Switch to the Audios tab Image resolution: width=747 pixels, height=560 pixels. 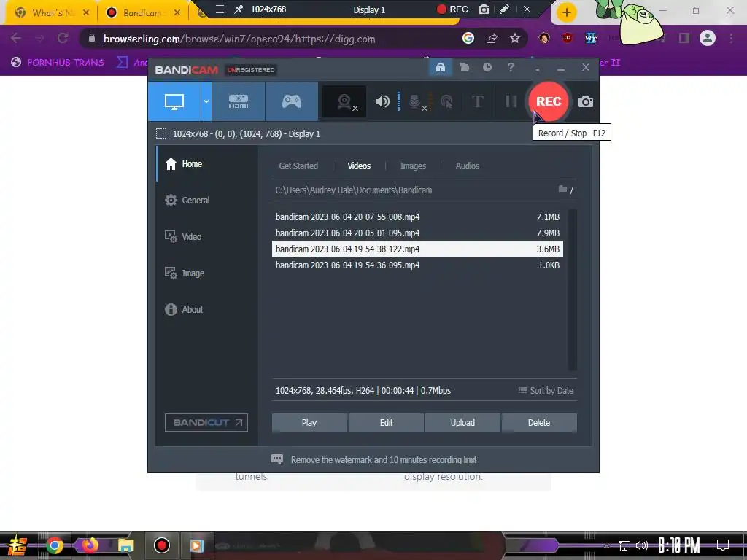[x=468, y=166]
